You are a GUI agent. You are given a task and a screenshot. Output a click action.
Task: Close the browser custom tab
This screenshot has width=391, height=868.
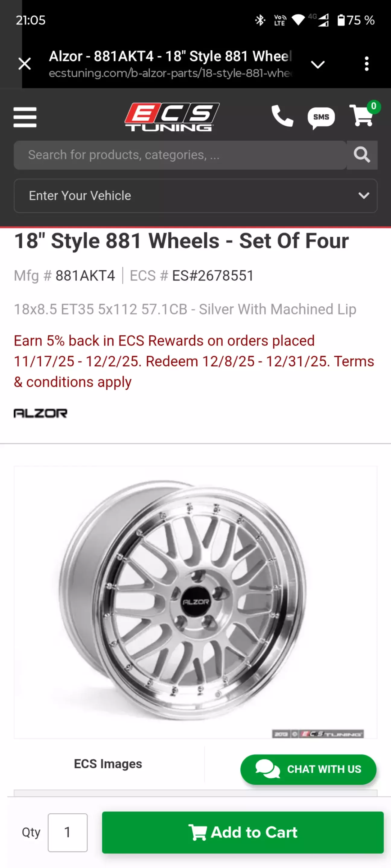(x=25, y=64)
